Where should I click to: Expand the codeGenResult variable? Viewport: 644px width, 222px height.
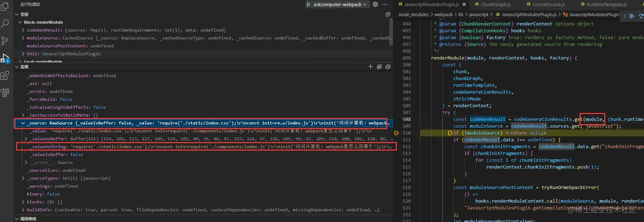click(x=23, y=30)
